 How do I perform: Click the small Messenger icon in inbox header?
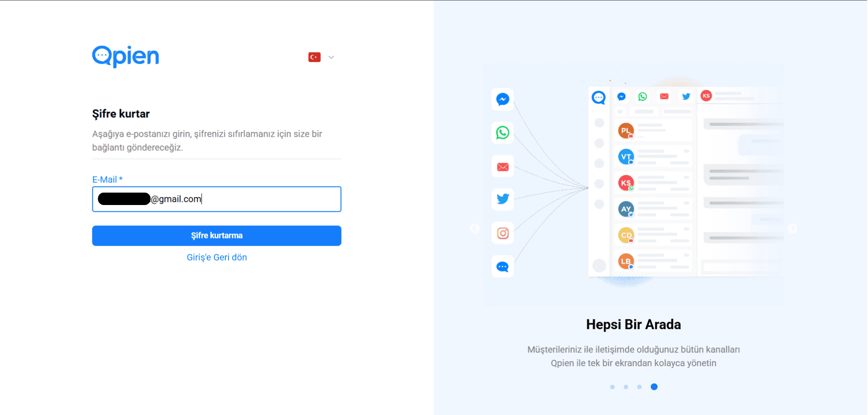[621, 96]
